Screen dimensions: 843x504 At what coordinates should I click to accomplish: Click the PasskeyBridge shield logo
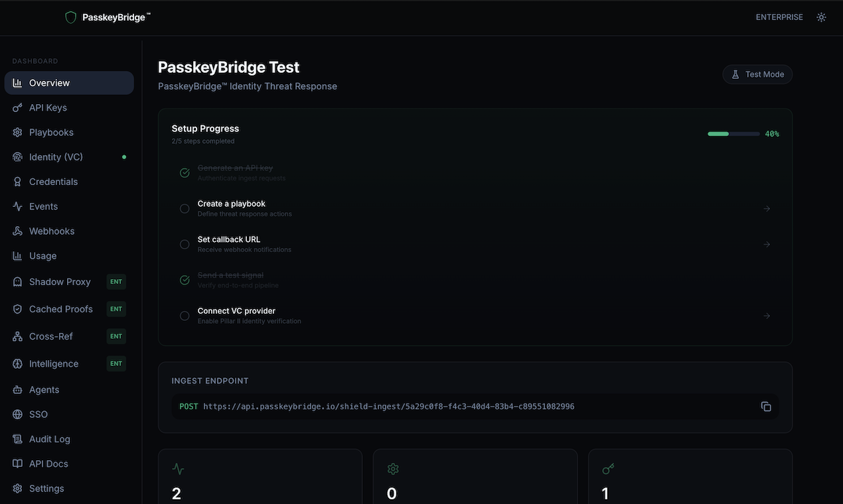point(70,17)
